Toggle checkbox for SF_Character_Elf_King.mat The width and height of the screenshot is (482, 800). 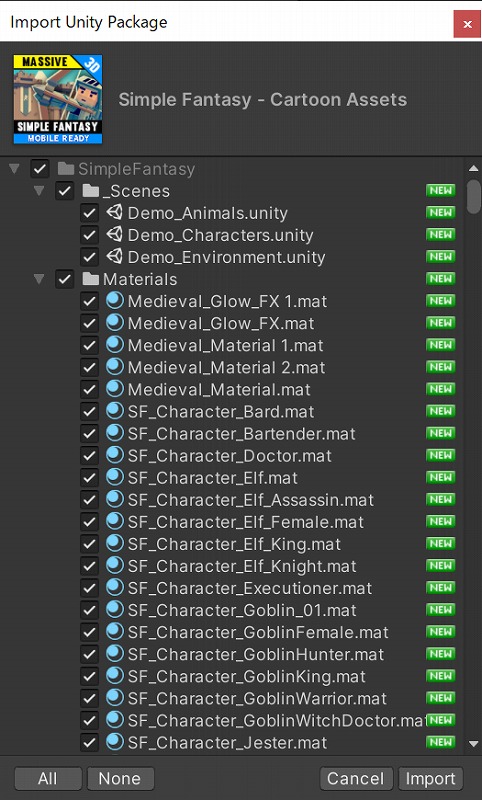(x=89, y=544)
